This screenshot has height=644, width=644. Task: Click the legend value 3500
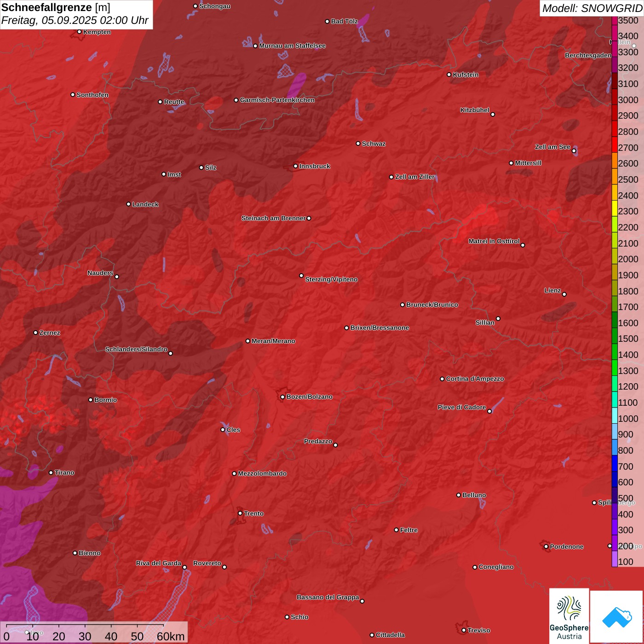coord(628,20)
